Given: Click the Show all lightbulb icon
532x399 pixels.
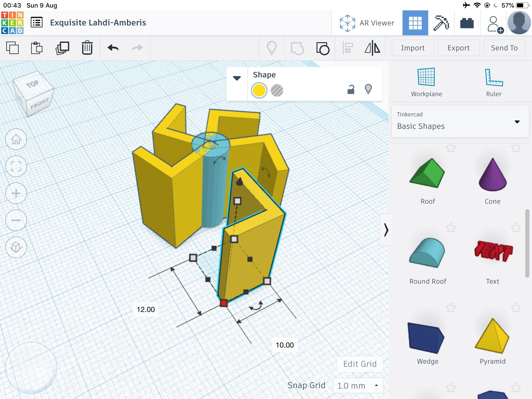Looking at the screenshot, I should pyautogui.click(x=272, y=48).
